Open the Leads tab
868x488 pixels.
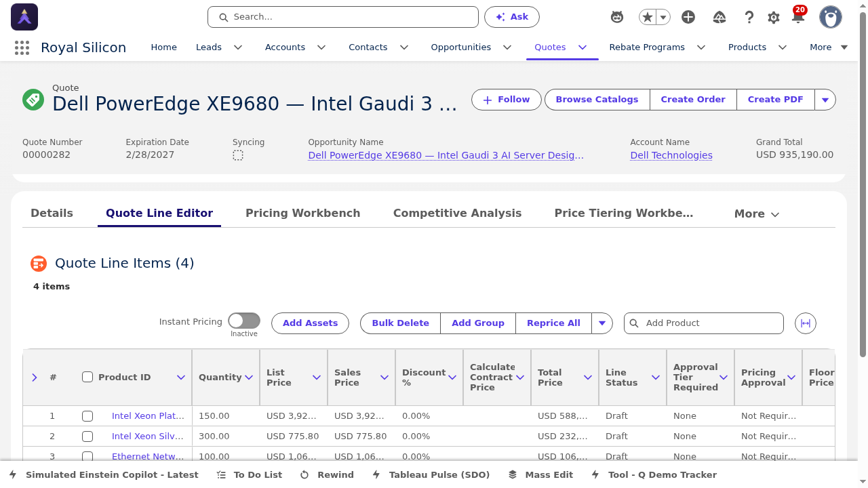click(x=209, y=47)
